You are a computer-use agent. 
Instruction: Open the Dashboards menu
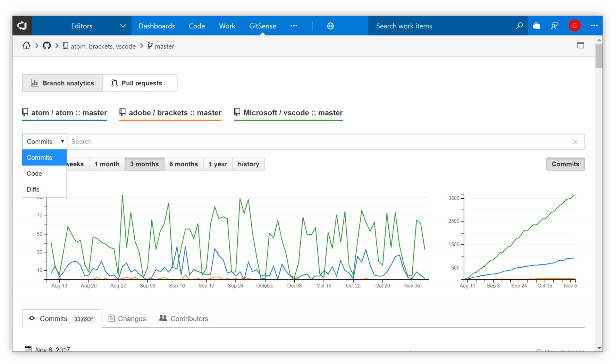pyautogui.click(x=157, y=26)
